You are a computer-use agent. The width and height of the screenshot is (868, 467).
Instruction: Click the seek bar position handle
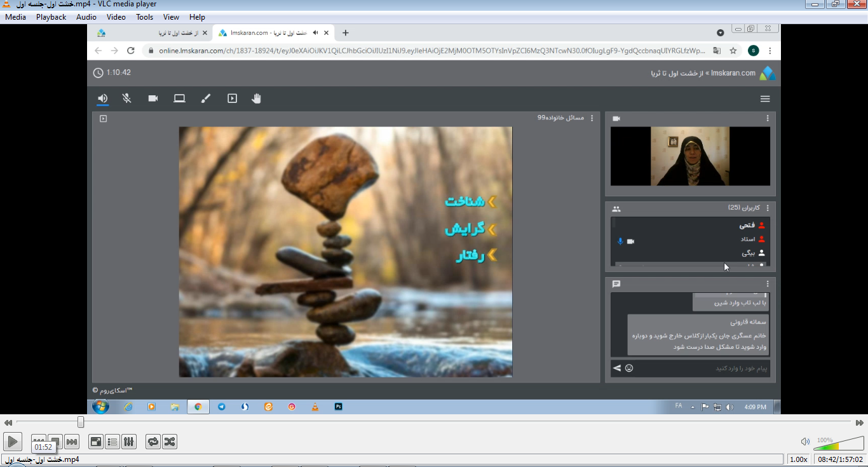click(81, 422)
